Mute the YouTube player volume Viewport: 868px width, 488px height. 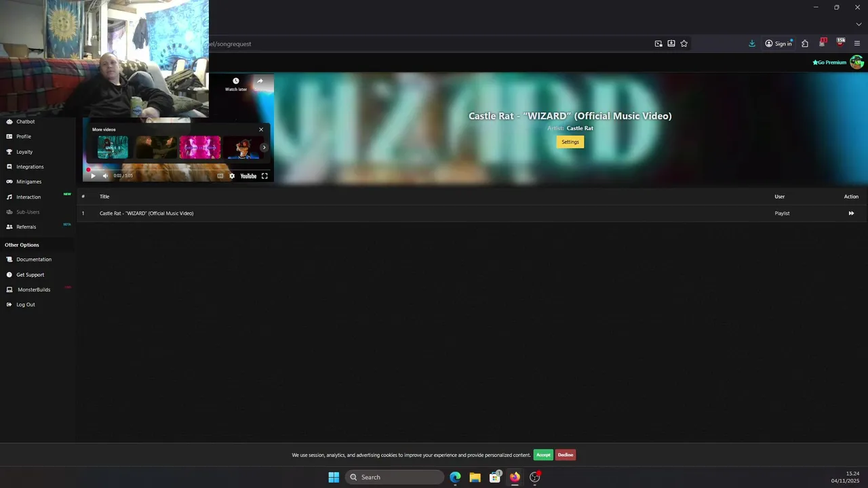click(105, 176)
